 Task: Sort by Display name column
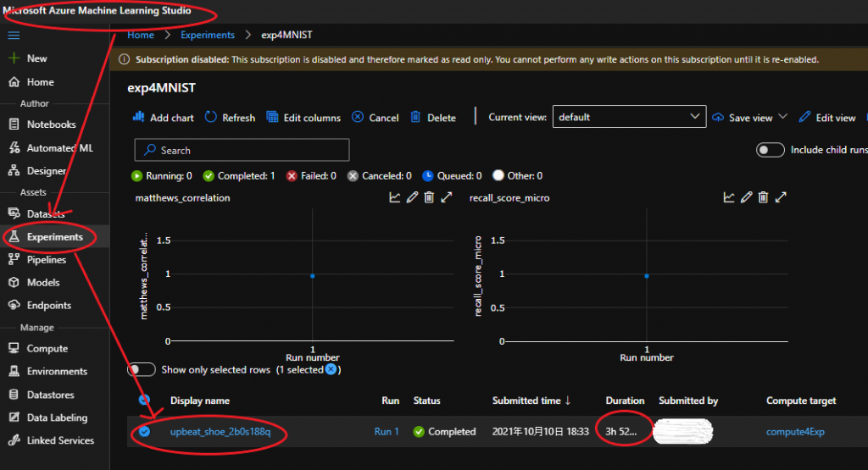[200, 401]
